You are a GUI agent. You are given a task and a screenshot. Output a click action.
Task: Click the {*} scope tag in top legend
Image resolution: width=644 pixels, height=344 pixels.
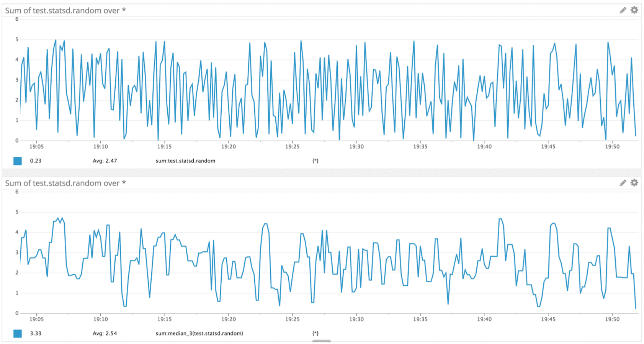[x=315, y=161]
